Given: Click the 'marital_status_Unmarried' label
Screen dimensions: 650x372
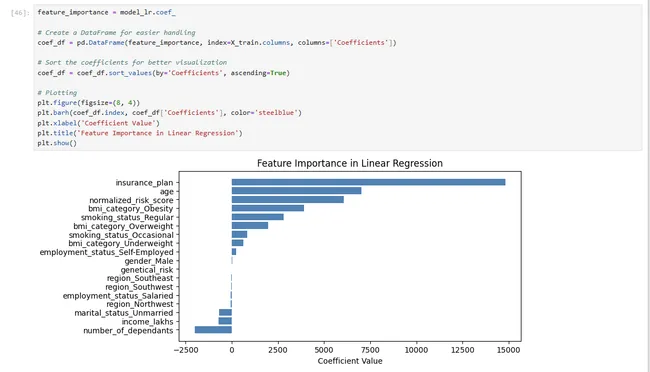Looking at the screenshot, I should click(124, 313).
